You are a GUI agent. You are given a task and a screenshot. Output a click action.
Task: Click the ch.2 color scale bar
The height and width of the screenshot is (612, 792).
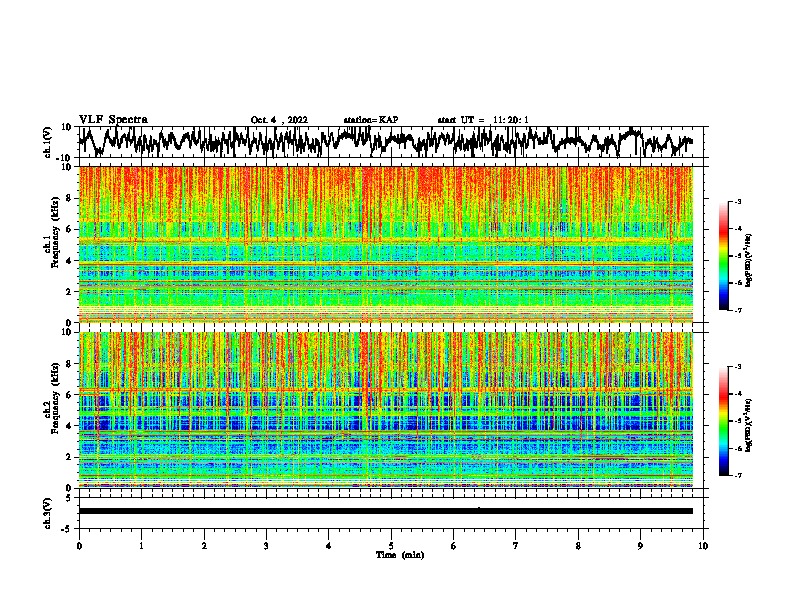[x=723, y=421]
